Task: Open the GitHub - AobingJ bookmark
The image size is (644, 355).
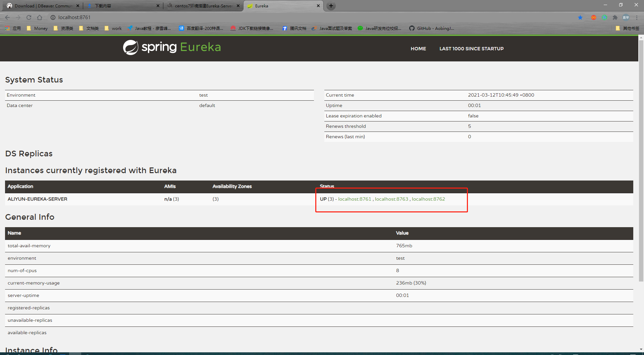Action: [x=432, y=29]
